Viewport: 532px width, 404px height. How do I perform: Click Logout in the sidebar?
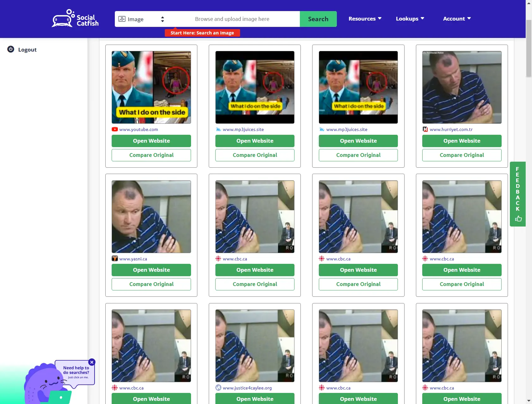point(27,50)
